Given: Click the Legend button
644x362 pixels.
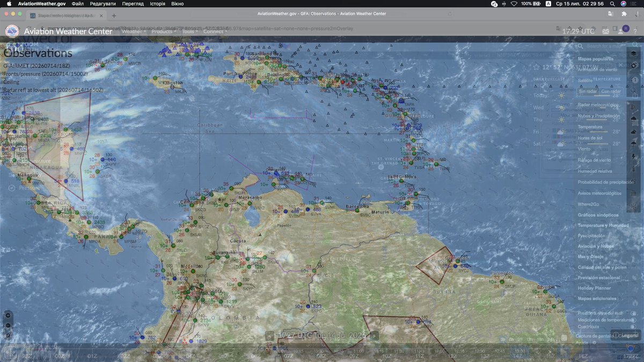Looking at the screenshot, I should click(x=625, y=335).
